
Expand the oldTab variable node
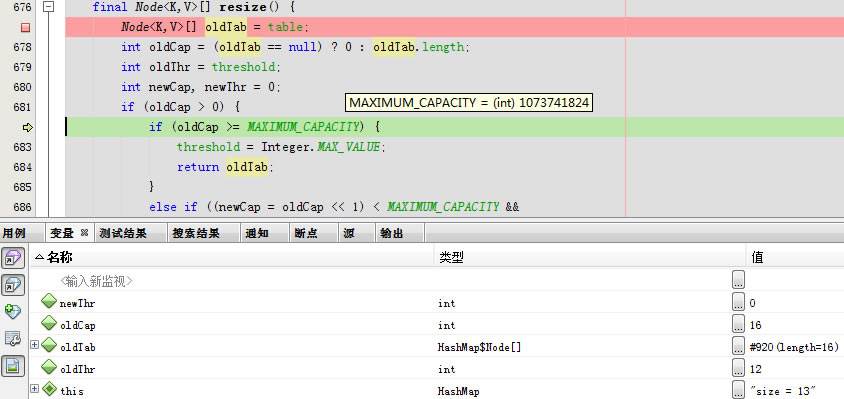[34, 345]
